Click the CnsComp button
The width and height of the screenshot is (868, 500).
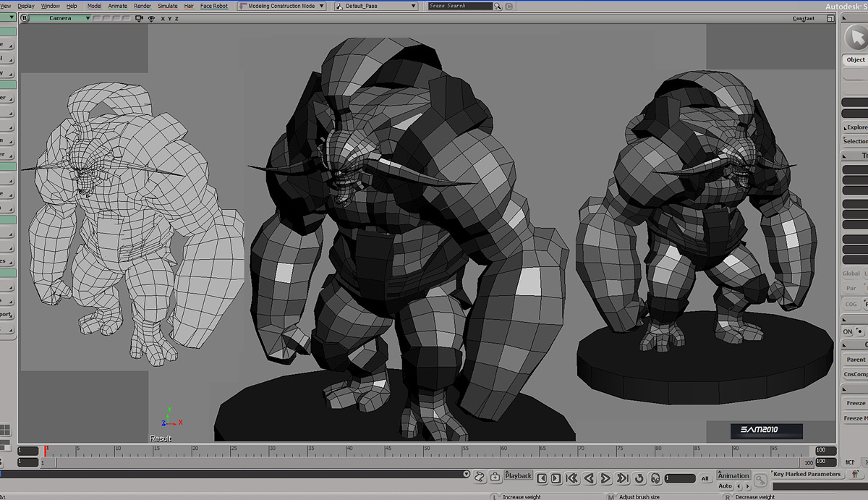(x=856, y=374)
